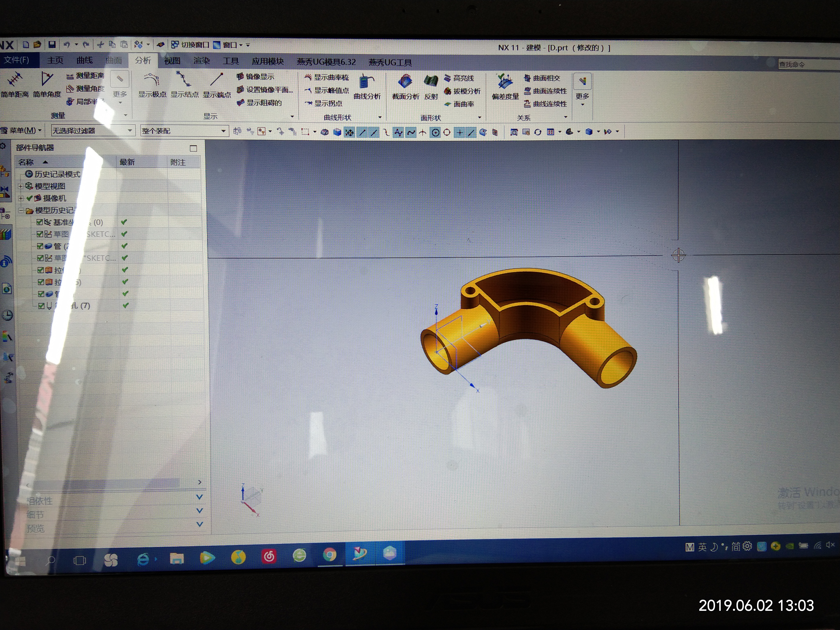The width and height of the screenshot is (840, 630).
Task: Click the Show Poles (显示极点) icon
Action: pos(152,80)
